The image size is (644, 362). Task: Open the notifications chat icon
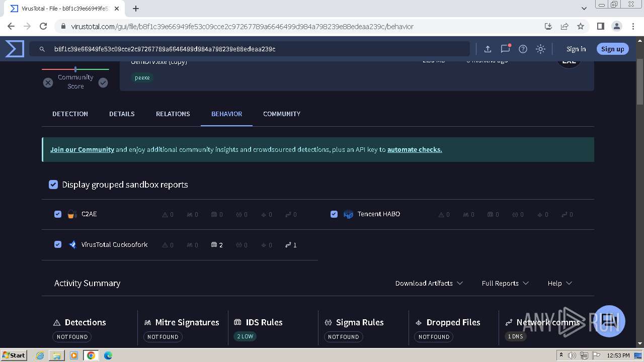tap(505, 49)
